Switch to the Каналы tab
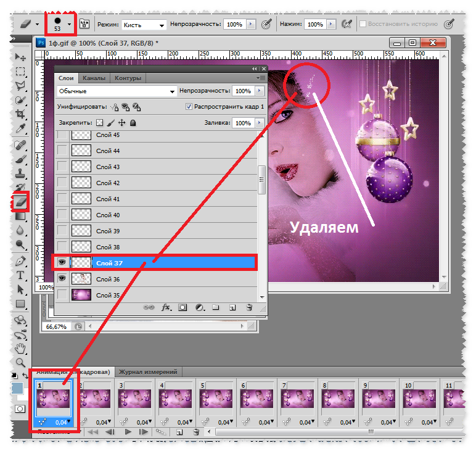Viewport: 476px width, 453px height. tap(94, 78)
